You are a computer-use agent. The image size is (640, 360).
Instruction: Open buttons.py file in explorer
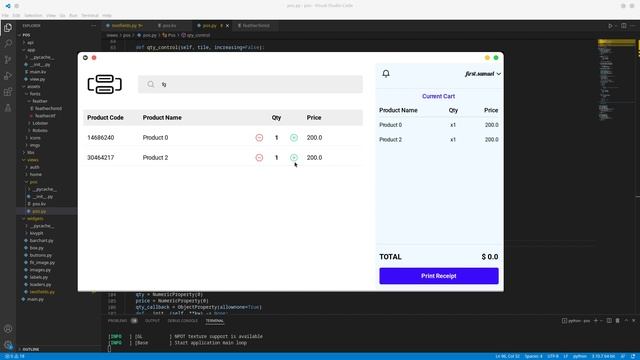pos(40,256)
